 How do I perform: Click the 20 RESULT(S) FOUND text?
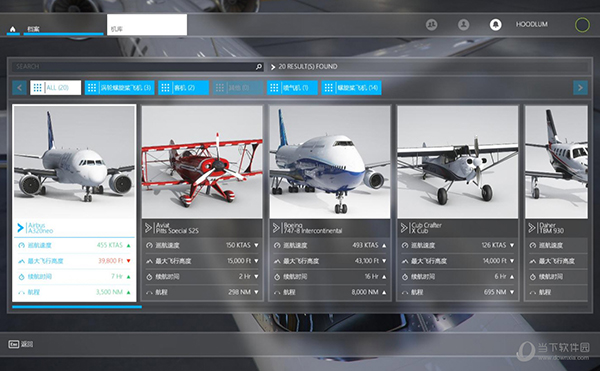308,67
